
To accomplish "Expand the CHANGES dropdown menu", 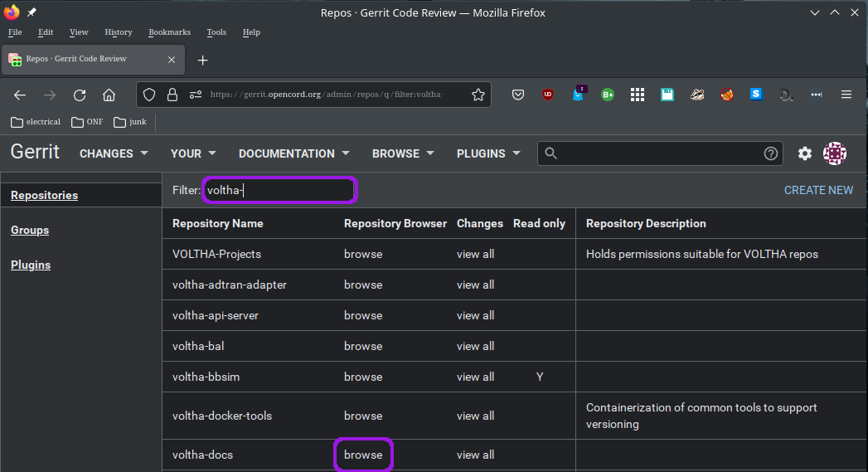I will pyautogui.click(x=114, y=153).
